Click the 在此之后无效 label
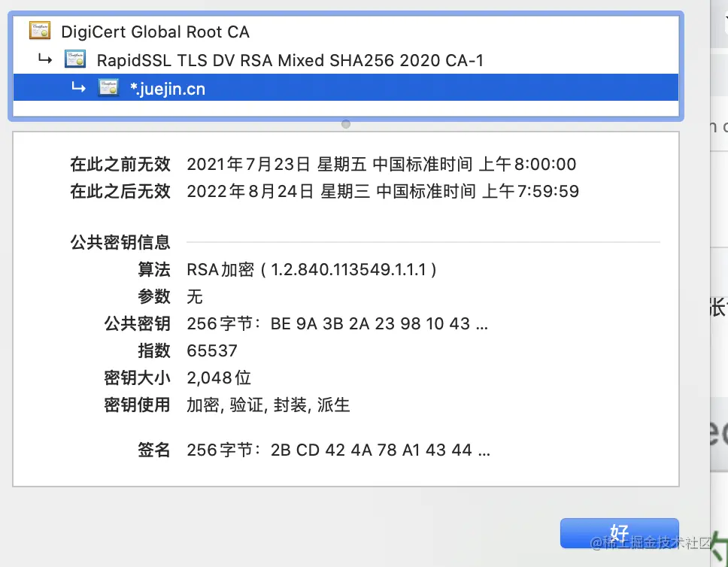This screenshot has width=728, height=567. pyautogui.click(x=120, y=191)
